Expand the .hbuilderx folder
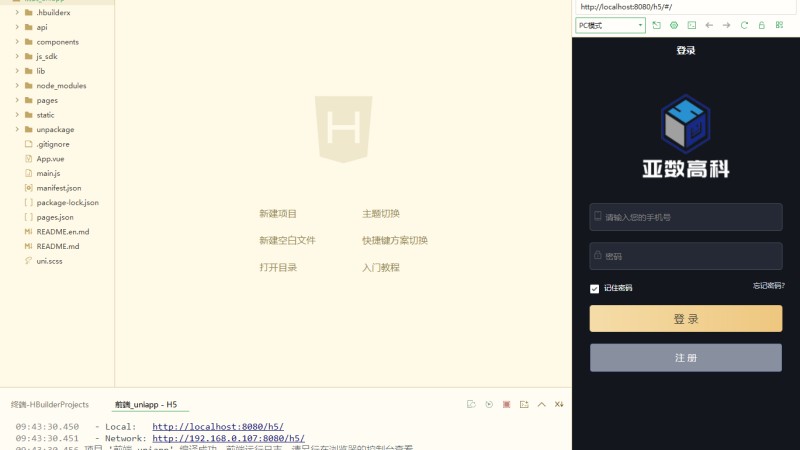Image resolution: width=800 pixels, height=450 pixels. click(x=17, y=12)
